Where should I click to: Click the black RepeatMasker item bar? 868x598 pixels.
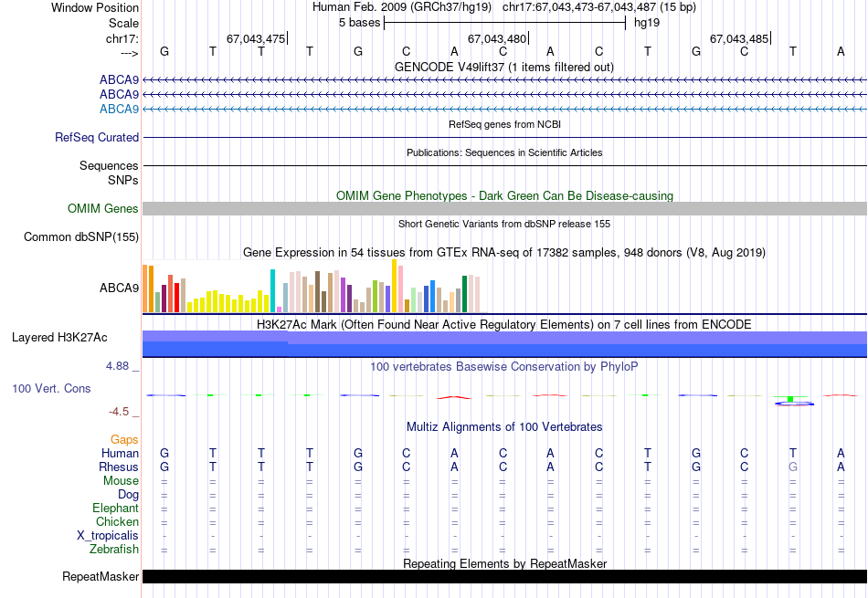click(504, 576)
